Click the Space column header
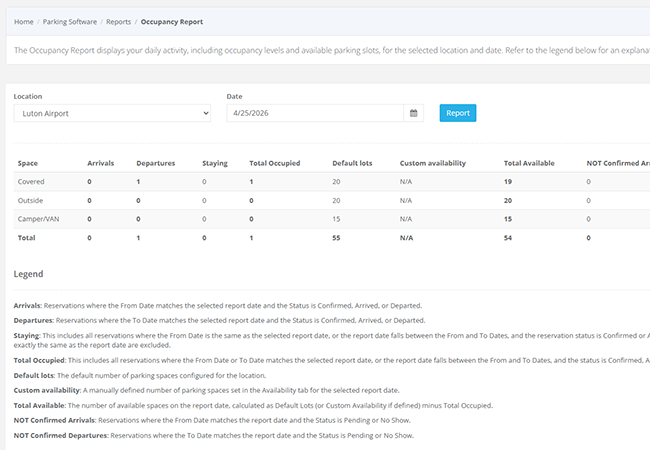The image size is (650, 450). (28, 163)
